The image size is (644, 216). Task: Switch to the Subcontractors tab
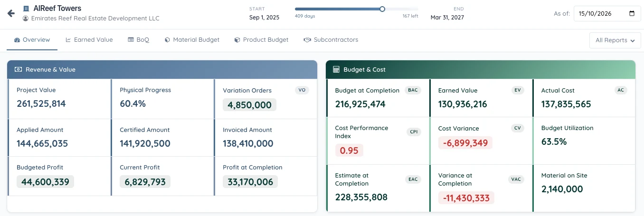pyautogui.click(x=331, y=40)
